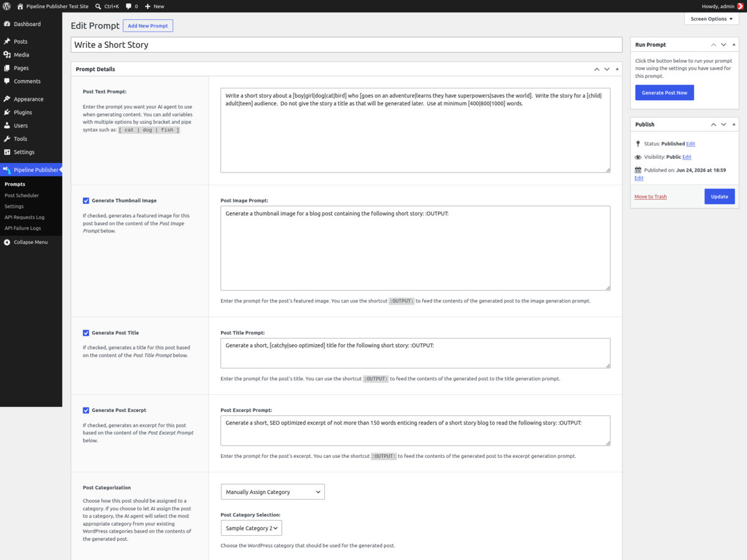
Task: Edit the Public visibility link
Action: [687, 157]
